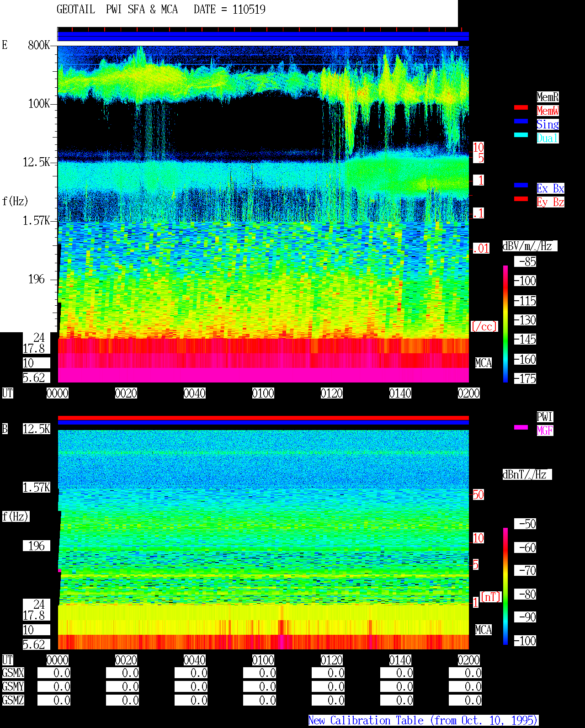Click the dBnT color scale bar
Image resolution: width=585 pixels, height=728 pixels.
click(x=505, y=586)
